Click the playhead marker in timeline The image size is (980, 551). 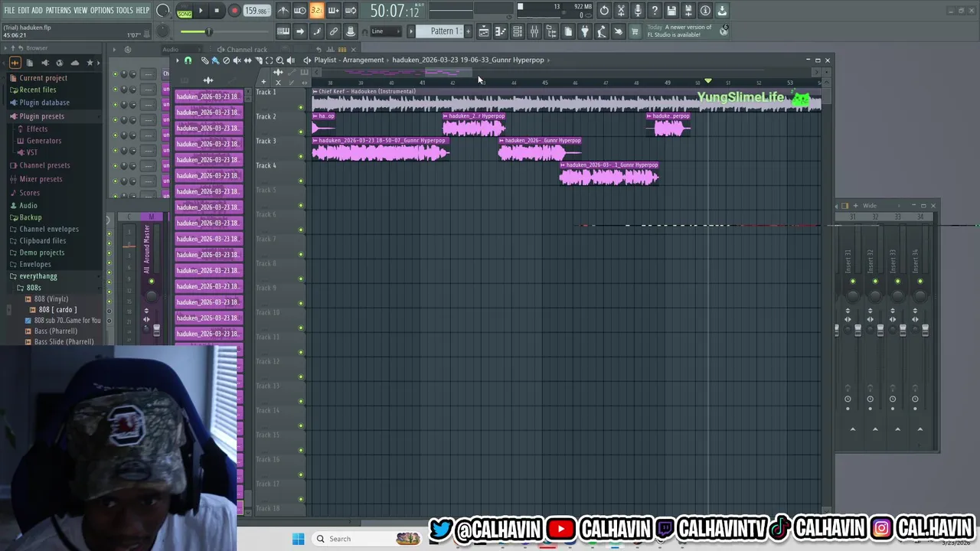(708, 81)
